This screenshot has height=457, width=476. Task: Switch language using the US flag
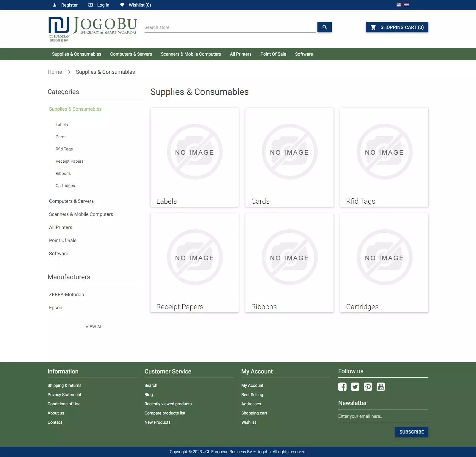click(399, 5)
